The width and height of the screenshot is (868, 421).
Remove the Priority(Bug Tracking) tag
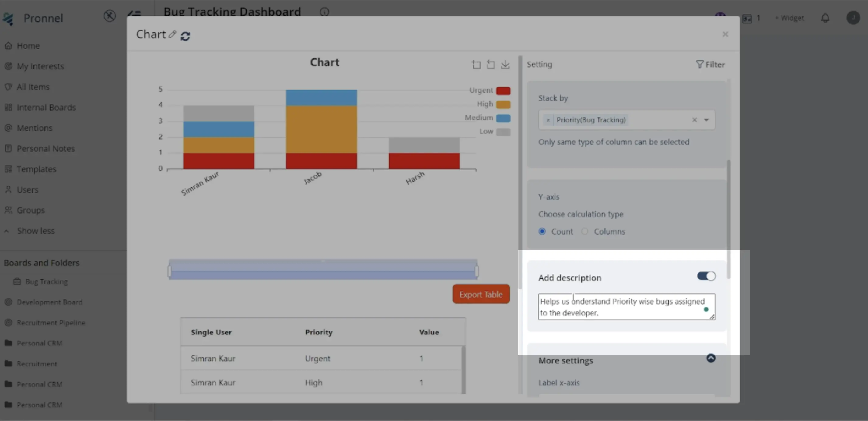(x=548, y=120)
